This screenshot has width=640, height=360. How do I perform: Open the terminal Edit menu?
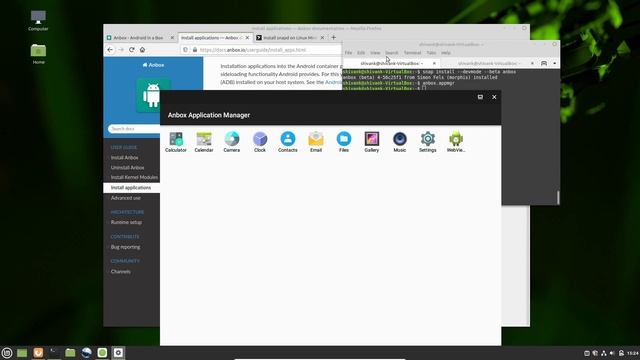[x=361, y=53]
